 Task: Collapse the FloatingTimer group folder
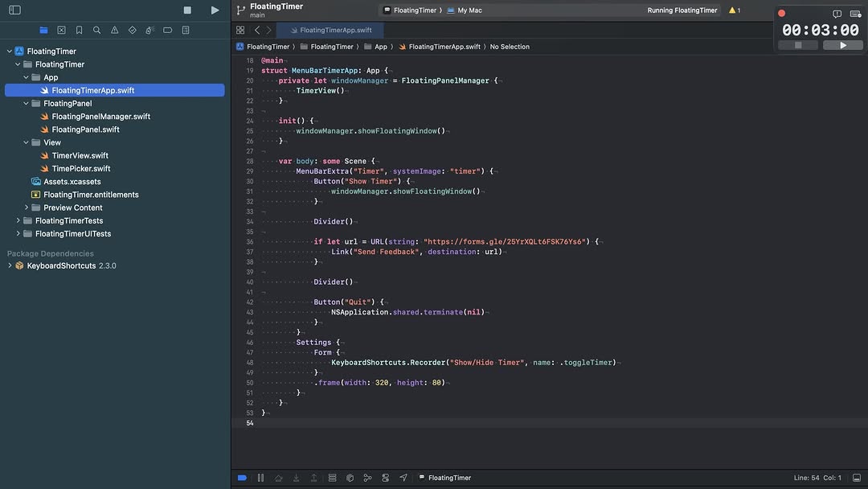tap(18, 64)
